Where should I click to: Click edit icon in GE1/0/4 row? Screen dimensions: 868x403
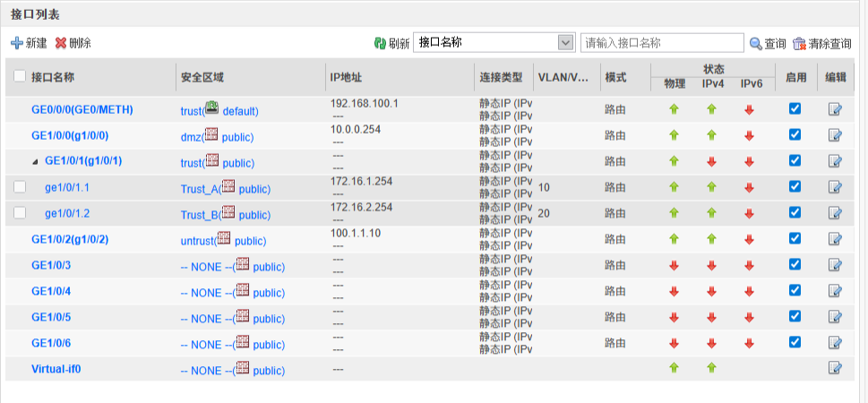coord(835,291)
